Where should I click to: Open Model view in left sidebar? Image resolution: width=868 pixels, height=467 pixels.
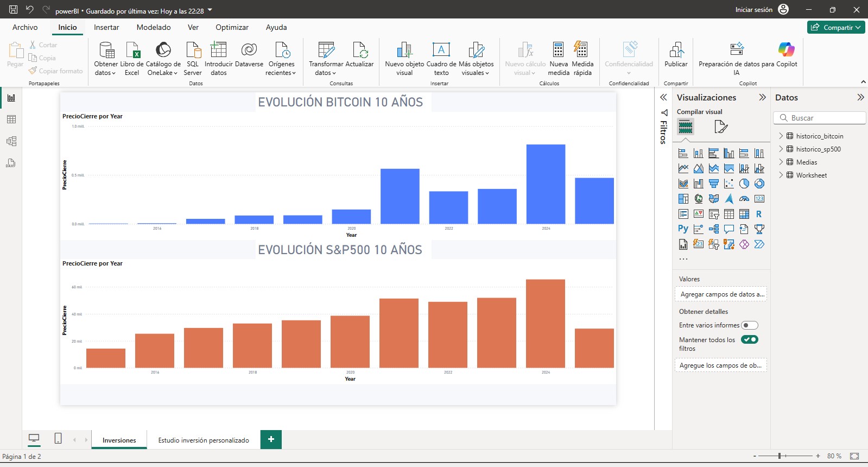point(11,141)
